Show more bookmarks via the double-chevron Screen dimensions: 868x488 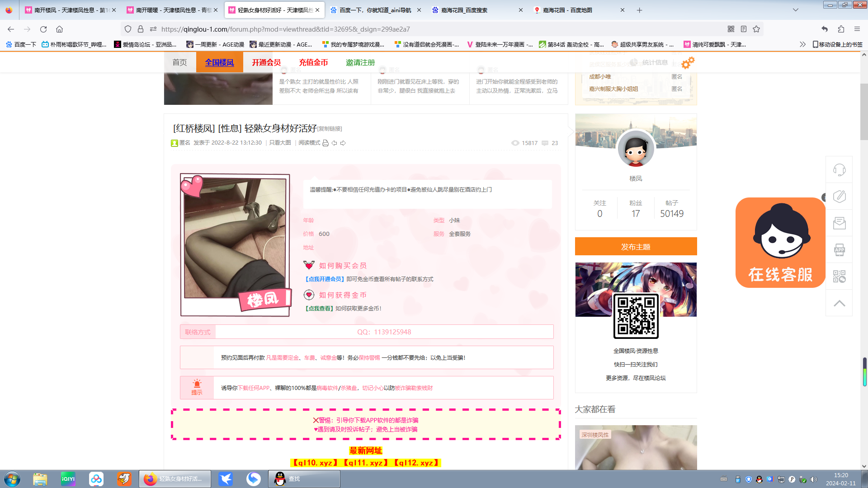pos(802,44)
